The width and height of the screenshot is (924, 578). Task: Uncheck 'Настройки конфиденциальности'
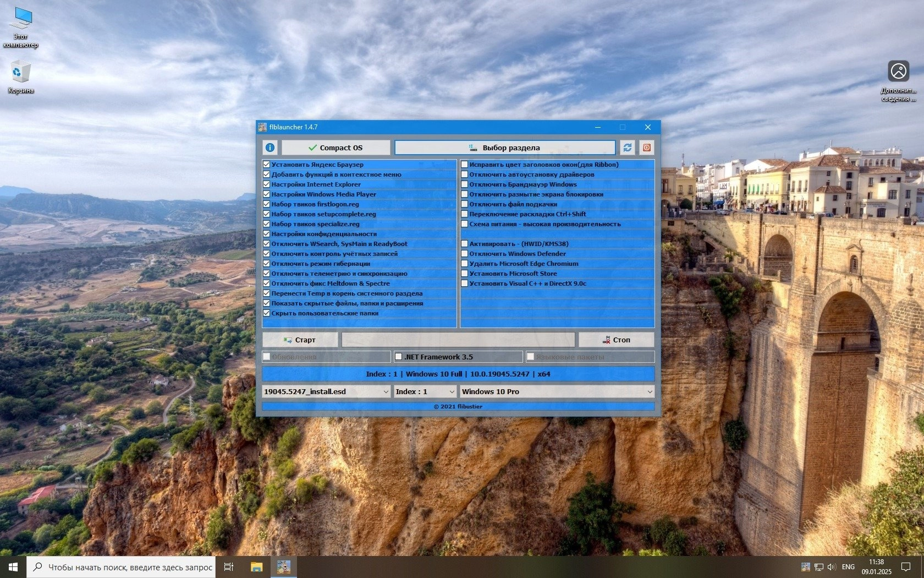pyautogui.click(x=267, y=234)
